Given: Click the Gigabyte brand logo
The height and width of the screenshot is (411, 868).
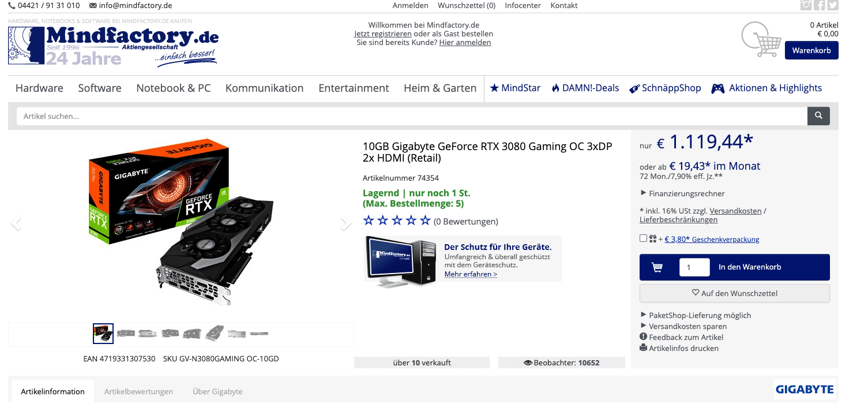Looking at the screenshot, I should [805, 390].
